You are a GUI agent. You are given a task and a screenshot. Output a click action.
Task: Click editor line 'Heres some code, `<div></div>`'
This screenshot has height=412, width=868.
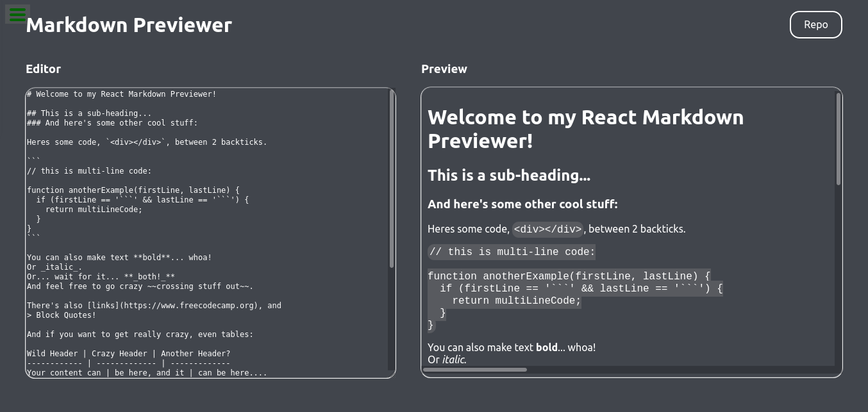click(x=147, y=142)
